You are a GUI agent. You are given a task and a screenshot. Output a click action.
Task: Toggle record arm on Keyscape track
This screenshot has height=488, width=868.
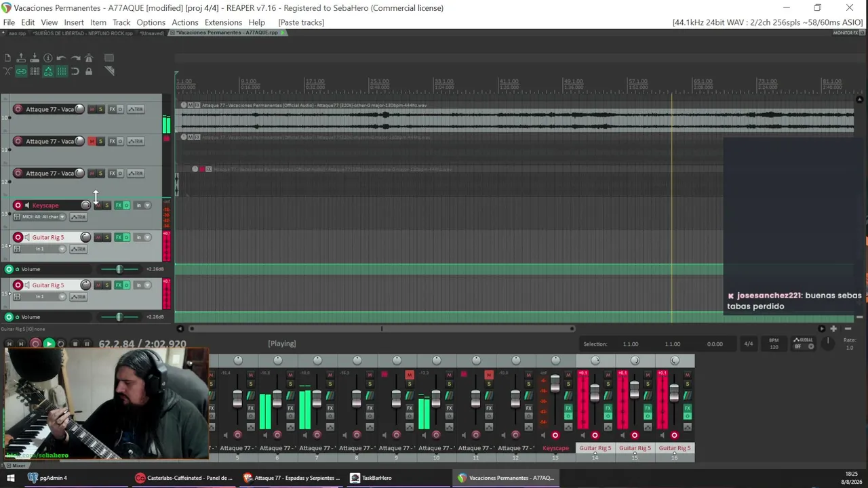click(x=18, y=205)
